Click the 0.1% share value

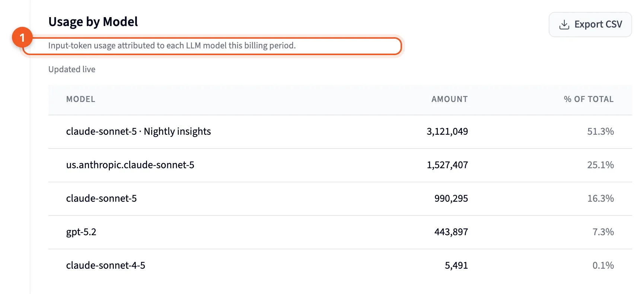[603, 265]
